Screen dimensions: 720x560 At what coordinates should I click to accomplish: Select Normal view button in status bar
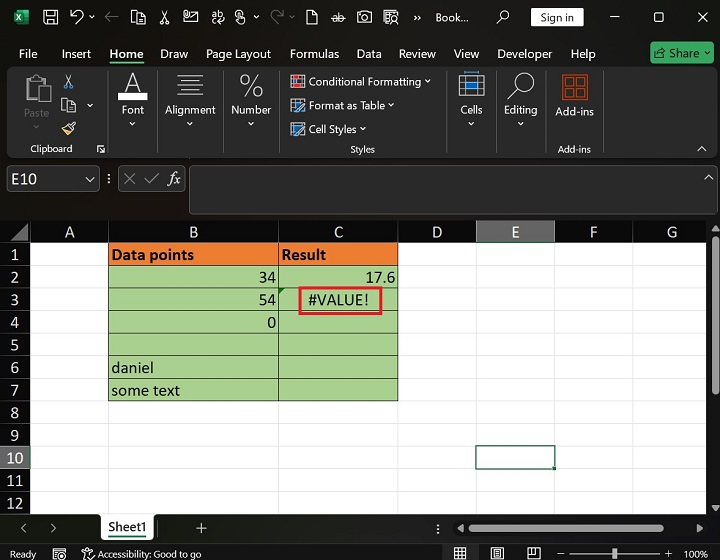click(x=460, y=553)
